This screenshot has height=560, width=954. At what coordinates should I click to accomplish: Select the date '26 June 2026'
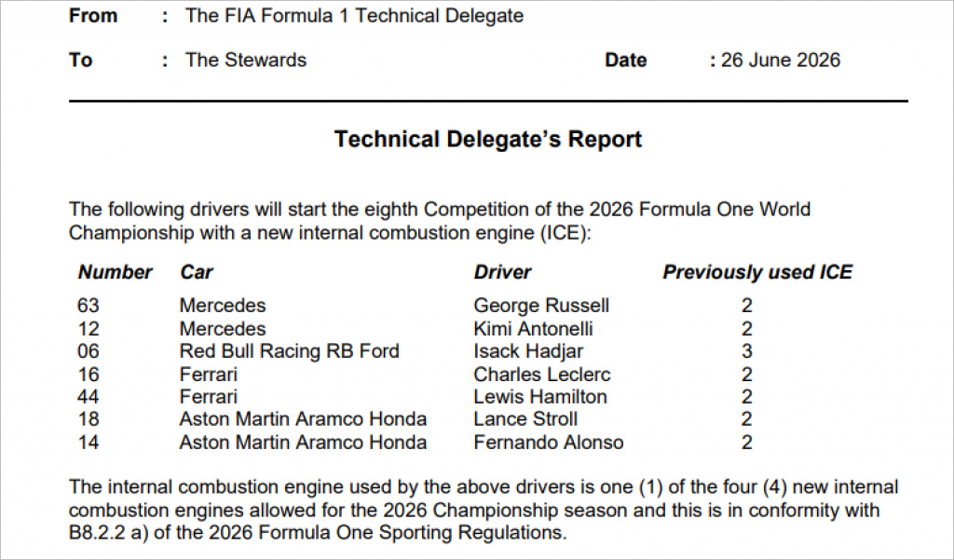pyautogui.click(x=781, y=61)
